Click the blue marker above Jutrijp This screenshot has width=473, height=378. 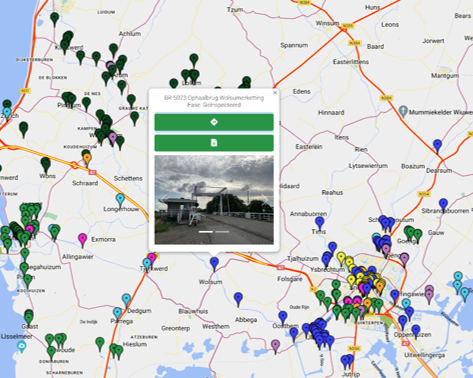[347, 361]
